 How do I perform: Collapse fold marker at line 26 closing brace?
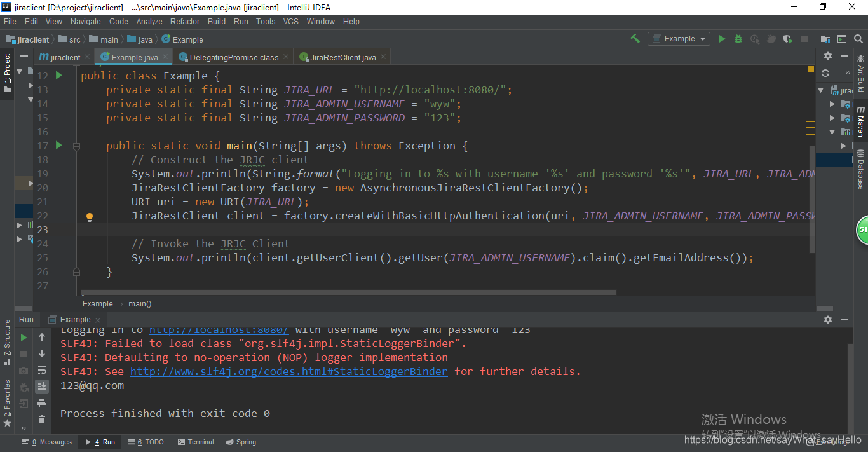76,271
